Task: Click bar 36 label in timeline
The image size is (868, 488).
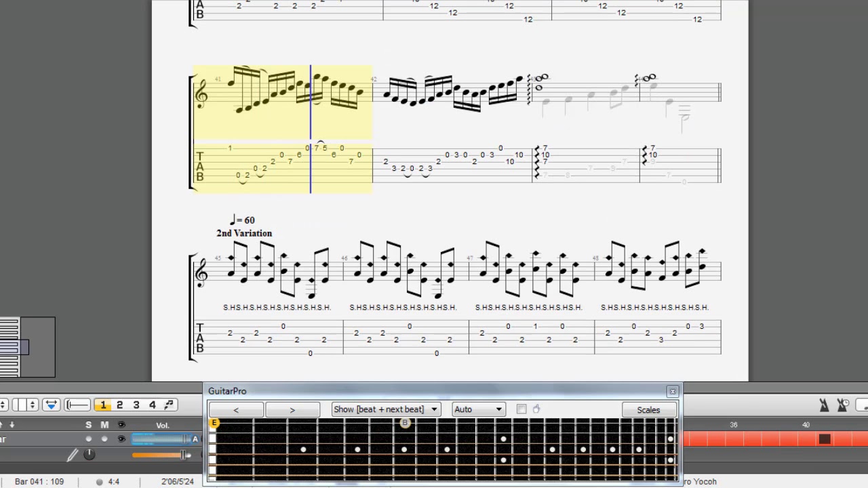Action: pos(734,425)
